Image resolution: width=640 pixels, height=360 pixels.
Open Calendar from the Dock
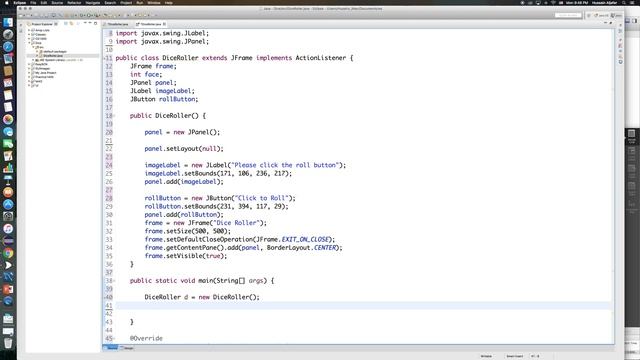8,83
